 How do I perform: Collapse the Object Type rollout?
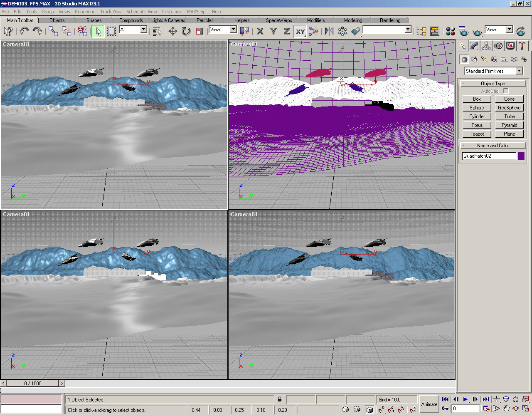coord(493,84)
